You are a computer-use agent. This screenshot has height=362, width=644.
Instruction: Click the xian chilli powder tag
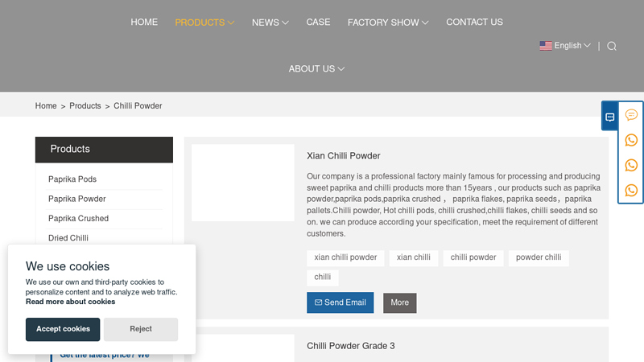345,257
